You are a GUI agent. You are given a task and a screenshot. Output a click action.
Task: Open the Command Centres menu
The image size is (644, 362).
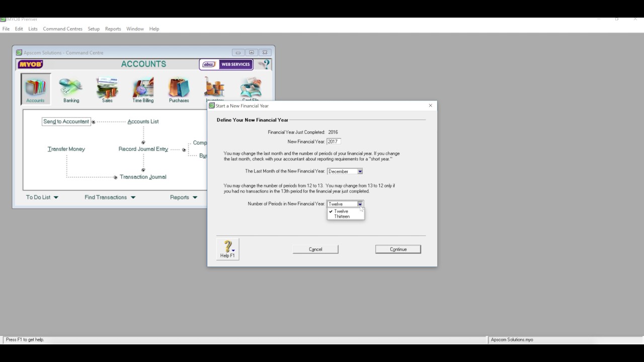[x=62, y=29]
